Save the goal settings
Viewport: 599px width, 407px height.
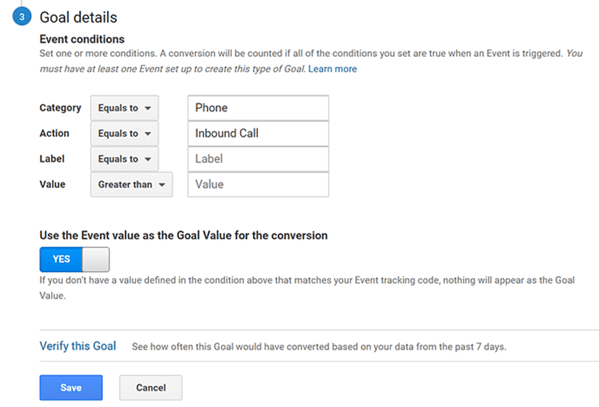[x=71, y=388]
